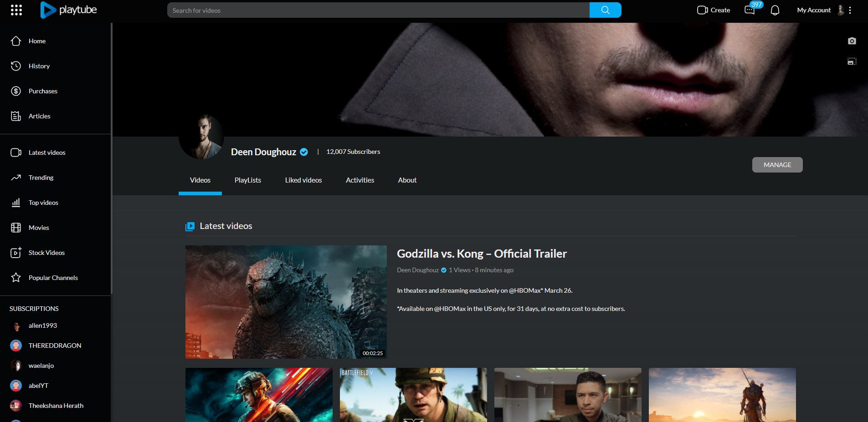Click Deen Doughouz link under video title

[418, 270]
